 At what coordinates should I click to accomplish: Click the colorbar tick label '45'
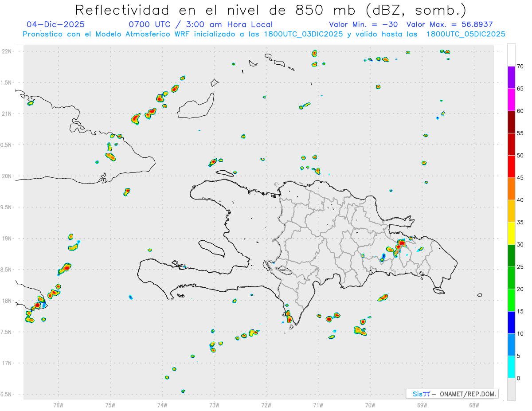point(520,178)
